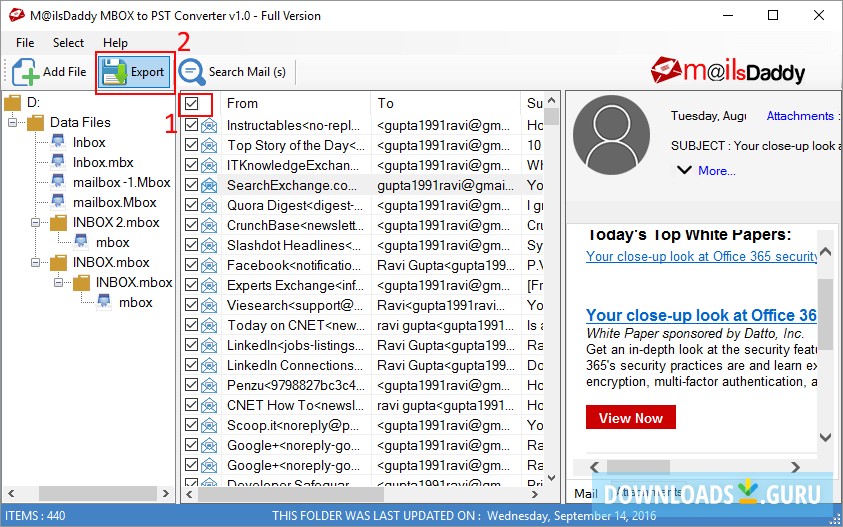Open the mailbox -1.Mbox file icon
This screenshot has height=527, width=843.
click(x=59, y=182)
